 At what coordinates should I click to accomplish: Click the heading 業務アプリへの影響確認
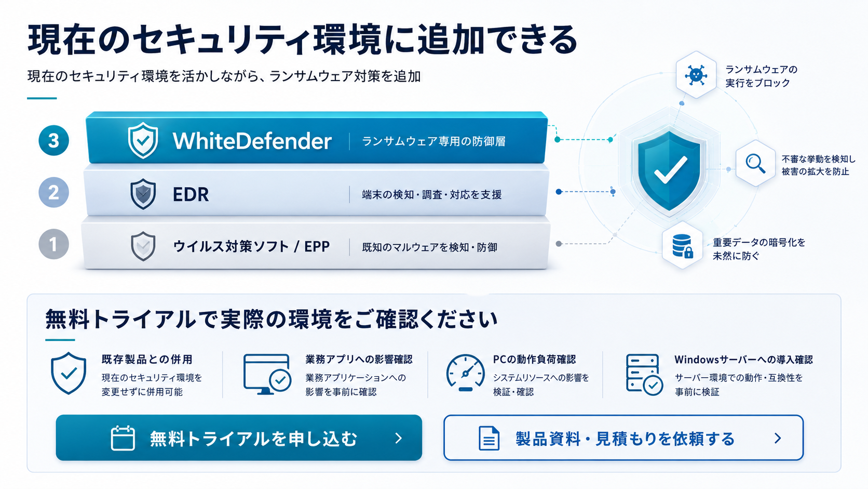click(359, 359)
